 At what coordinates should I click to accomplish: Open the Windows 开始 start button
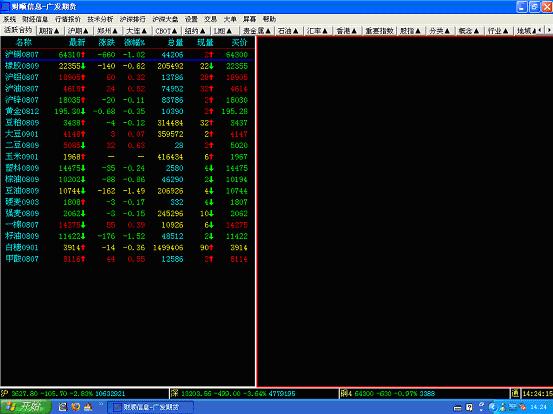pos(25,407)
